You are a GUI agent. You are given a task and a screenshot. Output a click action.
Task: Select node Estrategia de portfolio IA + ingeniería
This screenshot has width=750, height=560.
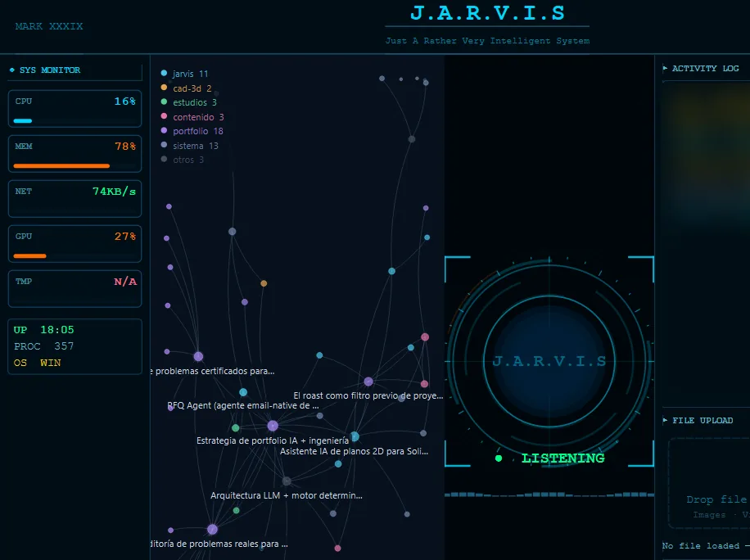tap(273, 426)
